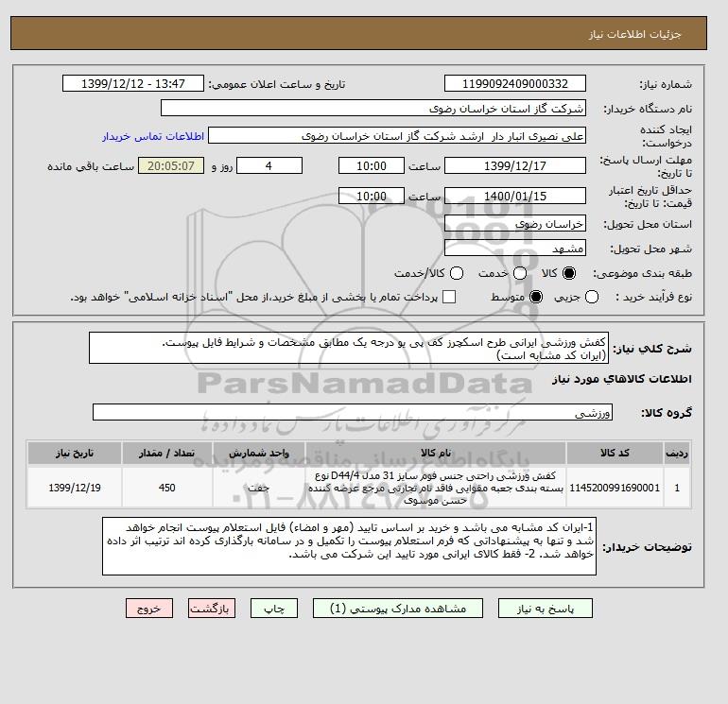Click the کد کالا column header
The width and height of the screenshot is (728, 704).
tap(615, 453)
